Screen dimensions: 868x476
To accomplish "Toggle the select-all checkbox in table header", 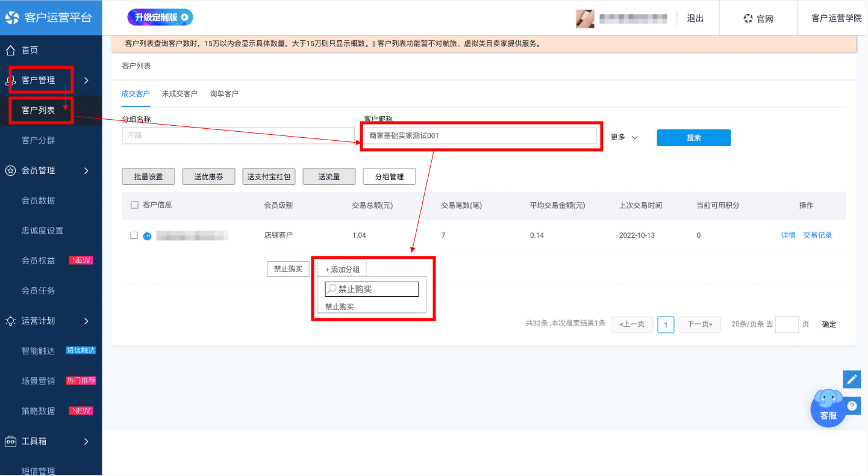I will click(135, 205).
